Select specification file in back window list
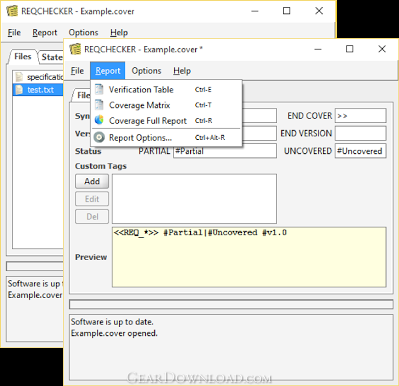 point(38,77)
